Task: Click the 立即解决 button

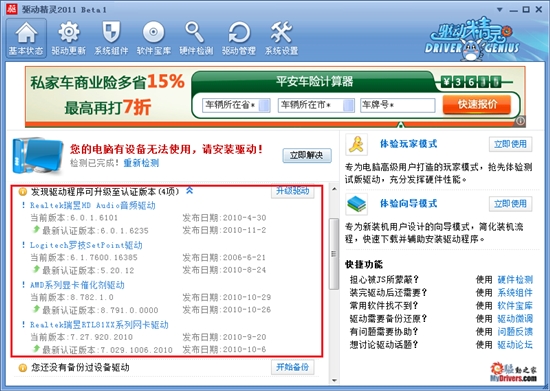Action: tap(307, 155)
